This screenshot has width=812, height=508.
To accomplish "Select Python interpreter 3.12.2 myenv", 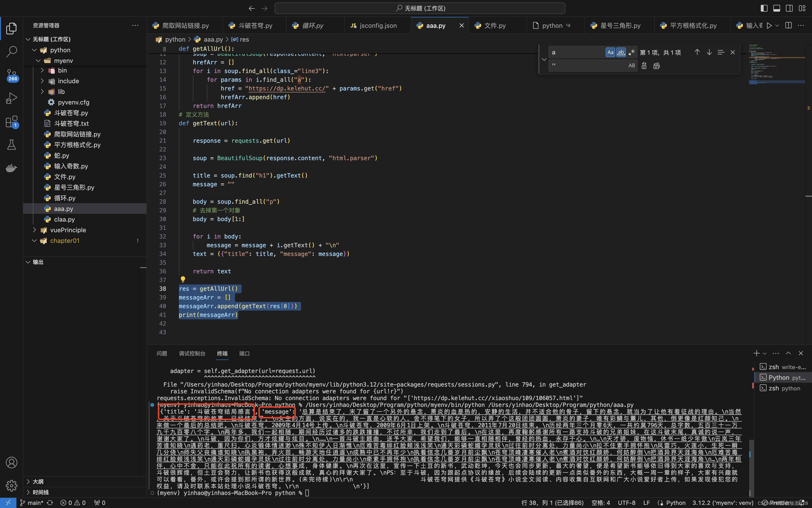I will point(723,503).
